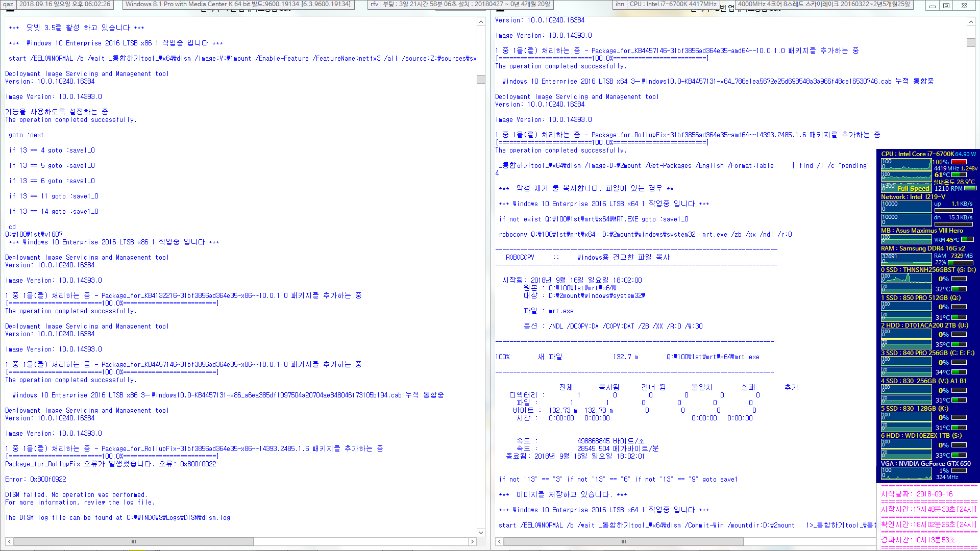Click the VGA '324 MHz' clock value
Image resolution: width=980 pixels, height=551 pixels.
pos(947,478)
